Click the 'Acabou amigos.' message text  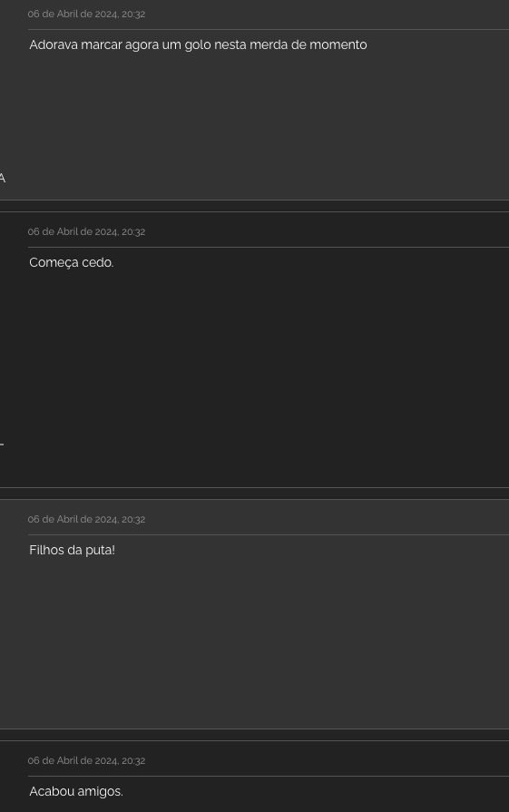pyautogui.click(x=76, y=791)
